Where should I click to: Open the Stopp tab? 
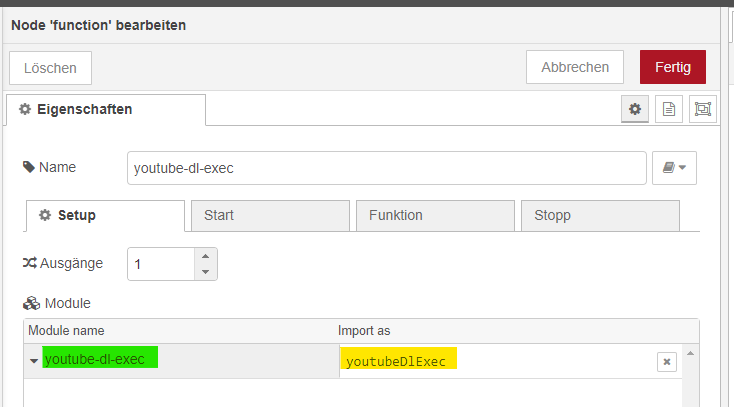click(x=598, y=215)
